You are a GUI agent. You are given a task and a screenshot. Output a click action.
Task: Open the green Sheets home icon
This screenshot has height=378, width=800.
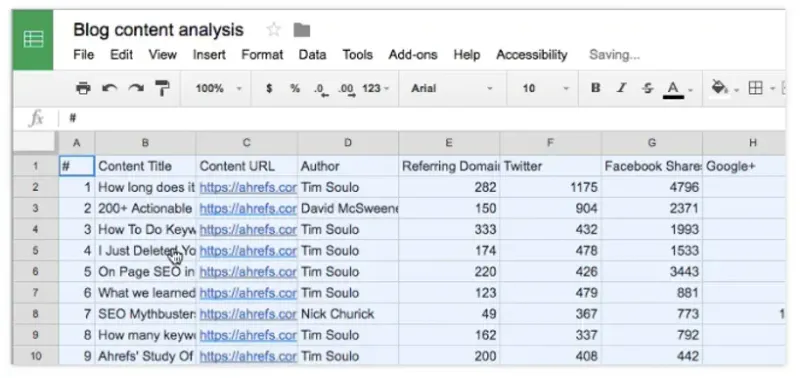[33, 40]
